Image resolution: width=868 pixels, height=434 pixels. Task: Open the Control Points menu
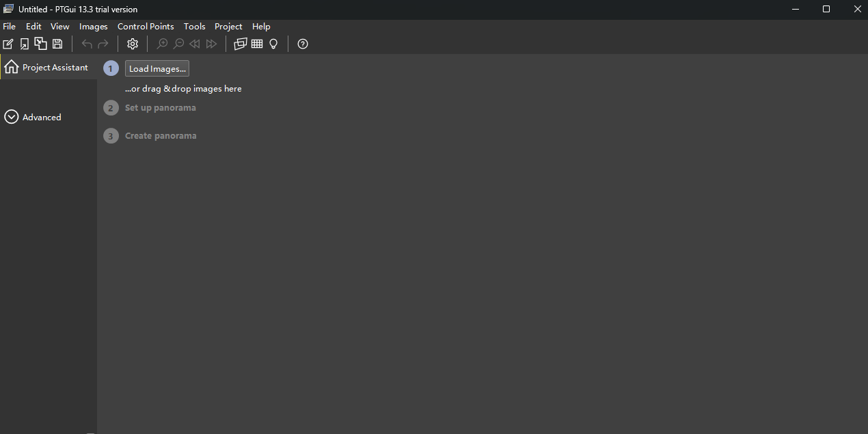pyautogui.click(x=146, y=27)
